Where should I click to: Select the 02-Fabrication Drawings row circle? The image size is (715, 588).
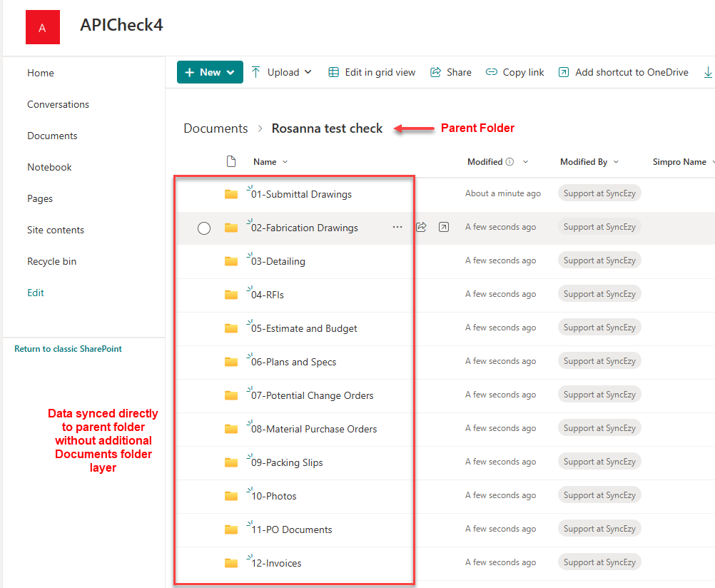click(204, 228)
